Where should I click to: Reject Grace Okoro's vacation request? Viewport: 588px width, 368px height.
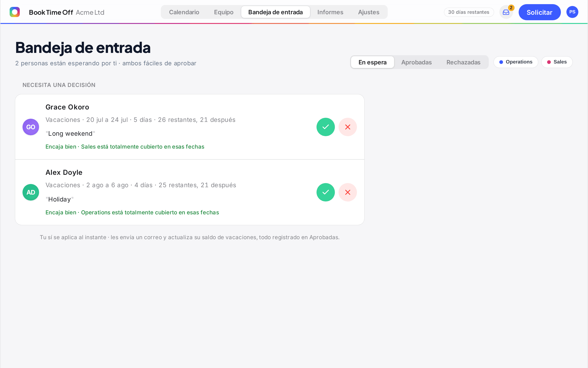348,127
